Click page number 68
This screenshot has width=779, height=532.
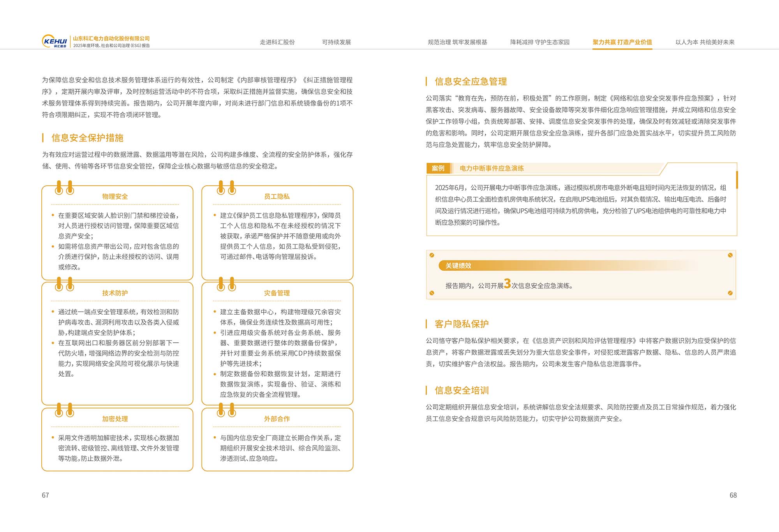(733, 495)
